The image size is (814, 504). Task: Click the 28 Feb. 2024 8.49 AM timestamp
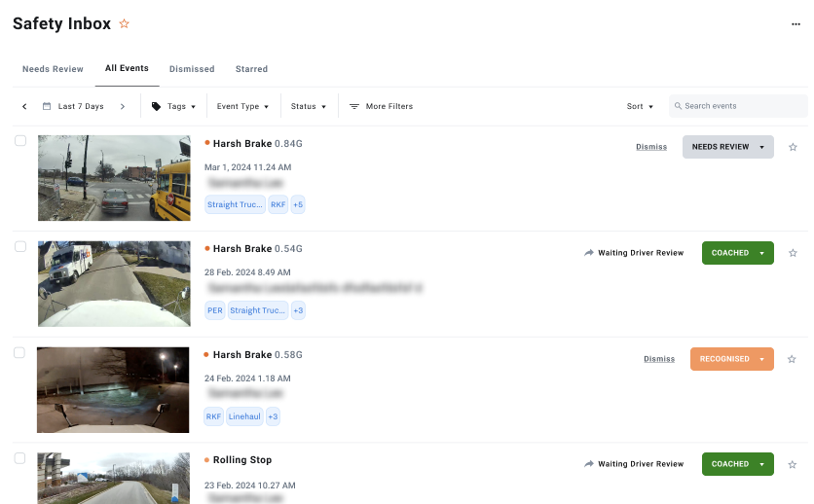click(247, 272)
